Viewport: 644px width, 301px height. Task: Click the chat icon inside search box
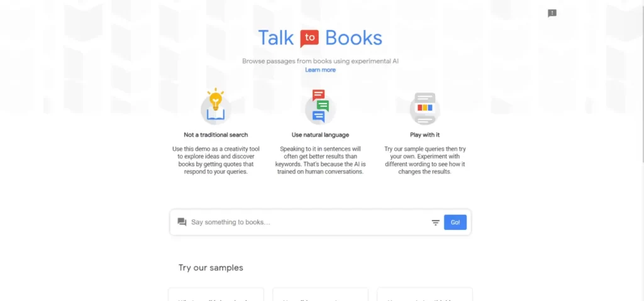(182, 222)
